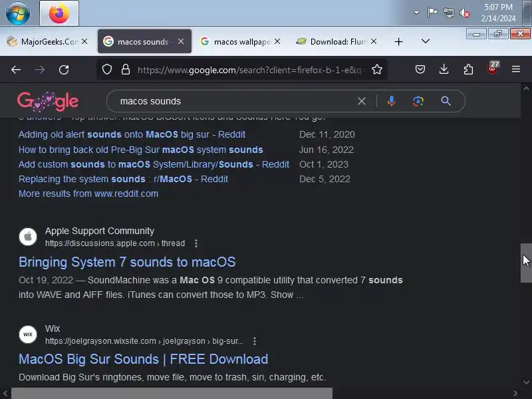This screenshot has width=532, height=399.
Task: Open Firefox hamburger application menu
Action: point(516,70)
